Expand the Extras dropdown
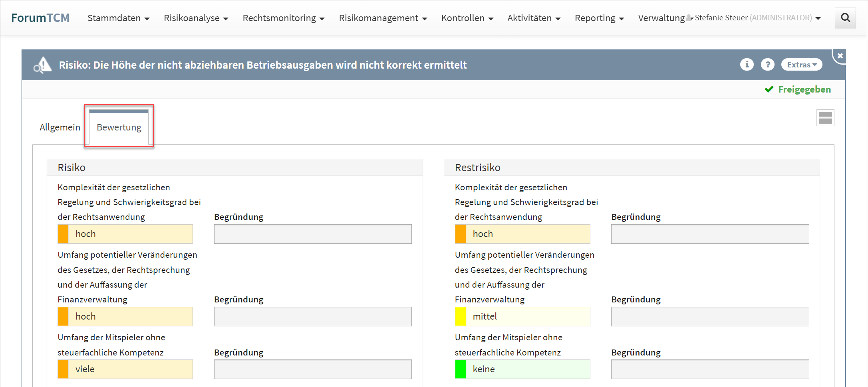Viewport: 868px width, 387px height. [801, 65]
